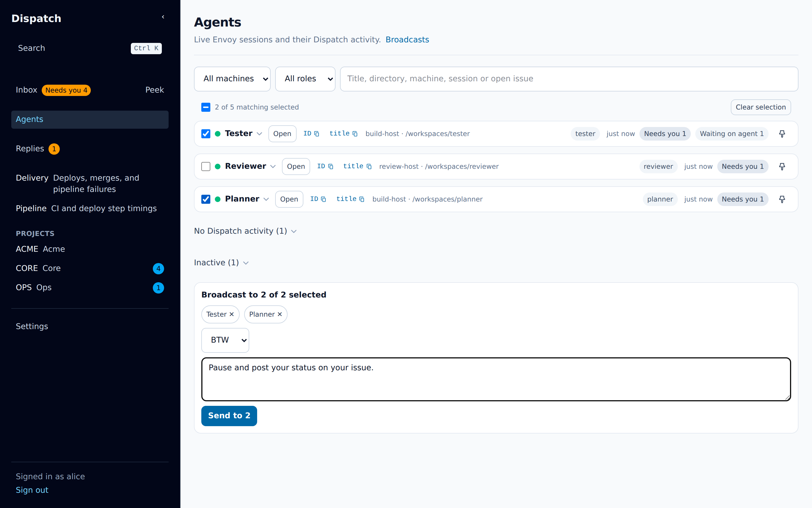Open the OPS Ops project
Screen dimensions: 812x508
(90, 287)
